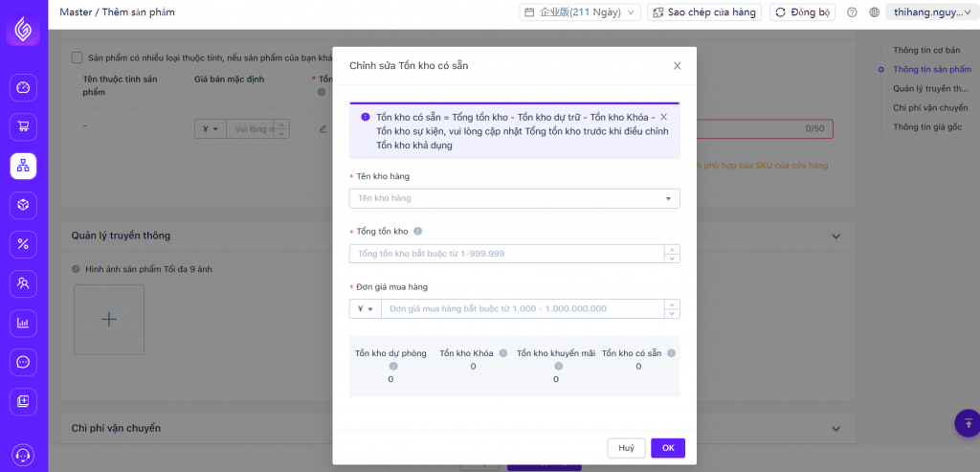Click the 0/50 character-count input field
This screenshot has height=472, width=980.
pyautogui.click(x=765, y=129)
